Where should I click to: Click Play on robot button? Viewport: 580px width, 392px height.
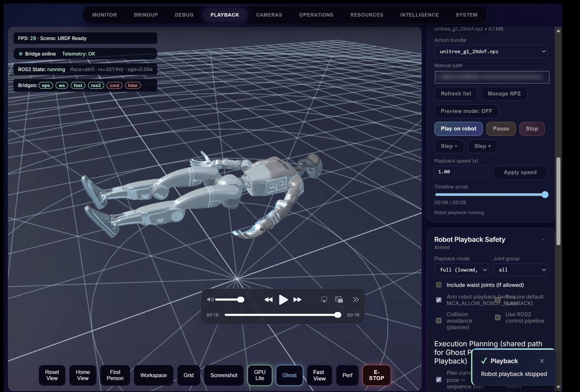tap(459, 129)
